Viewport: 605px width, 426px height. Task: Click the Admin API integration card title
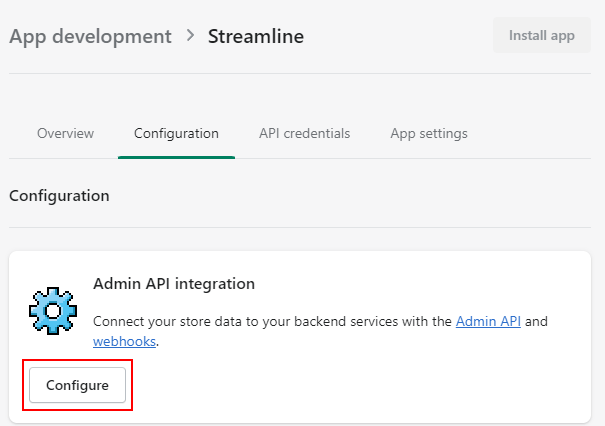point(174,284)
